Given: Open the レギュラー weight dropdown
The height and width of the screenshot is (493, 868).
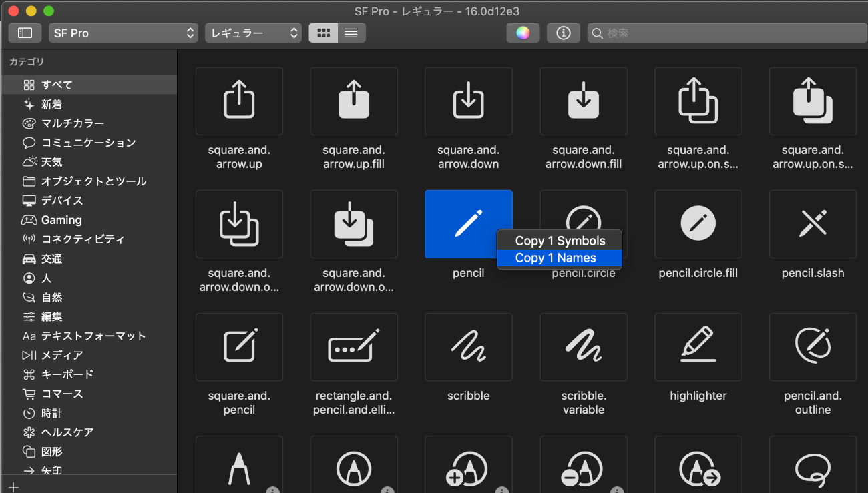Looking at the screenshot, I should point(253,33).
